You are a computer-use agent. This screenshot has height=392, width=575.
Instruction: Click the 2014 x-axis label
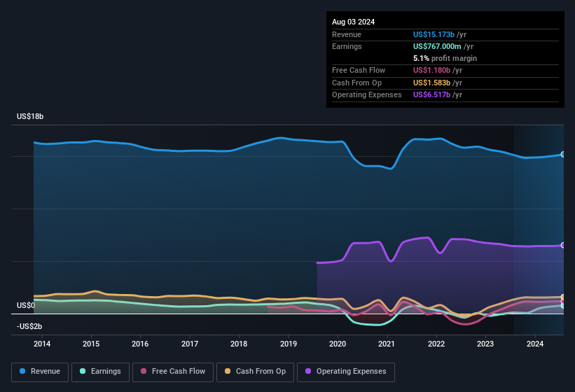(x=42, y=344)
